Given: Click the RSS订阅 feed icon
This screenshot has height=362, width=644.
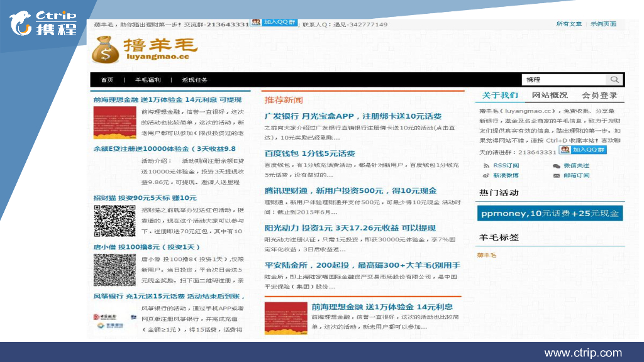Looking at the screenshot, I should coord(486,166).
